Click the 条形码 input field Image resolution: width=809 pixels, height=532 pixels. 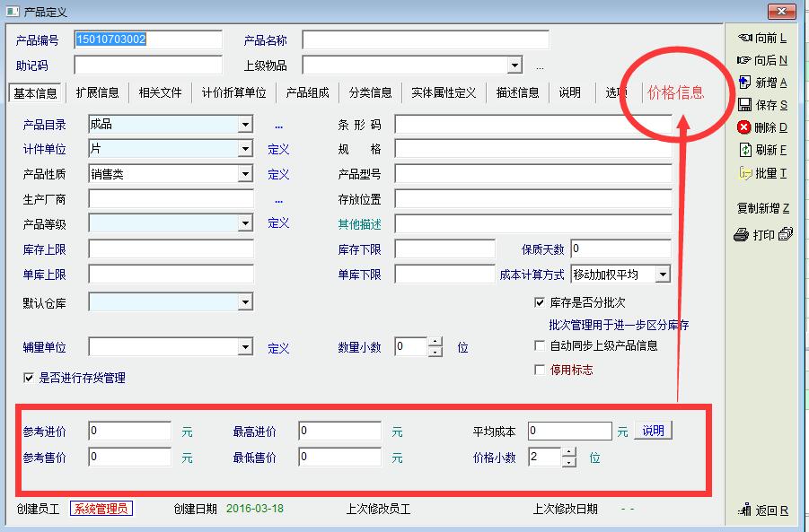tap(532, 126)
